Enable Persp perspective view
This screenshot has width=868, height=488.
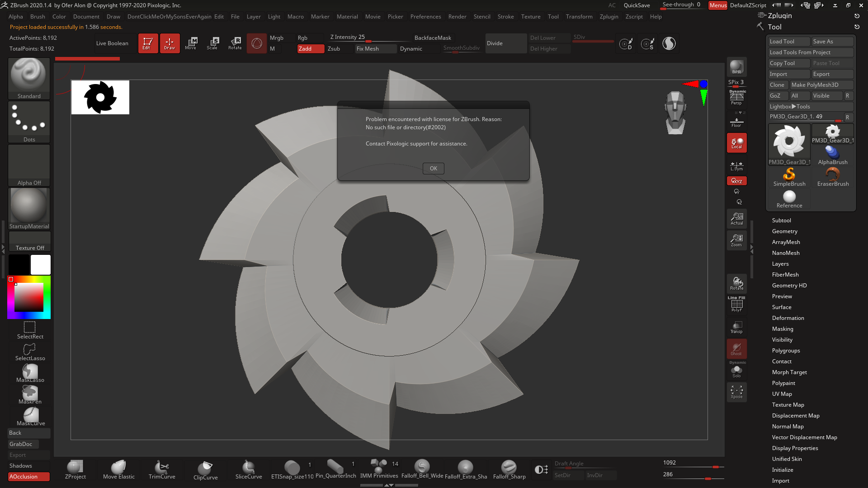tap(737, 97)
